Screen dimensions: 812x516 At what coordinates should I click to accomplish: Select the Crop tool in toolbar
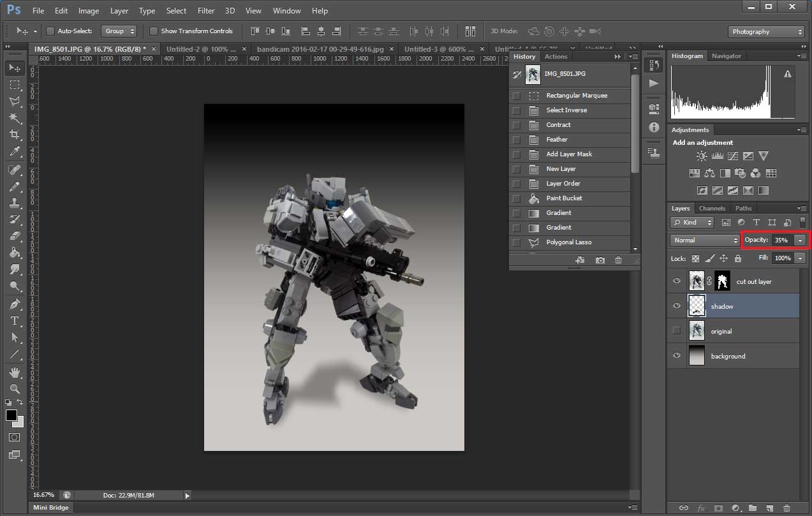(15, 135)
